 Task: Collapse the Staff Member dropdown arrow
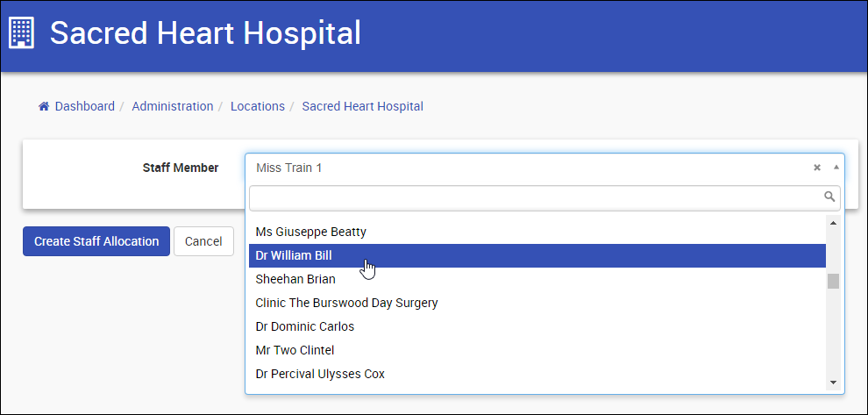[836, 168]
